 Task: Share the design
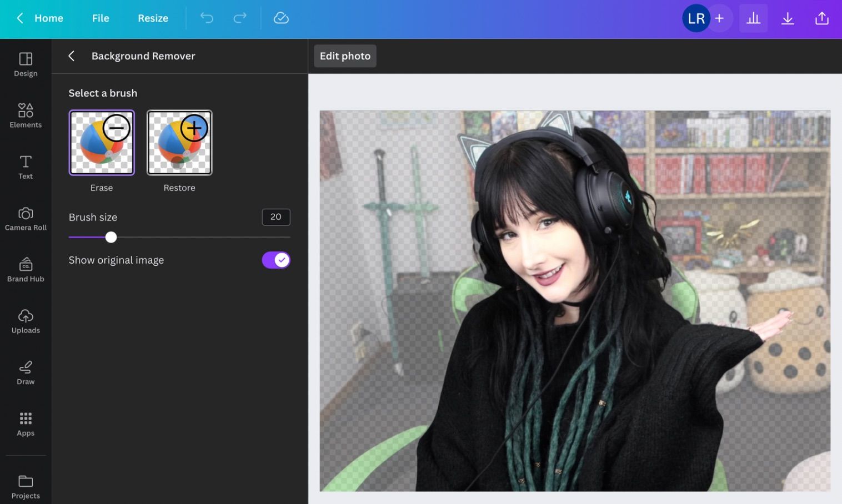pyautogui.click(x=821, y=18)
